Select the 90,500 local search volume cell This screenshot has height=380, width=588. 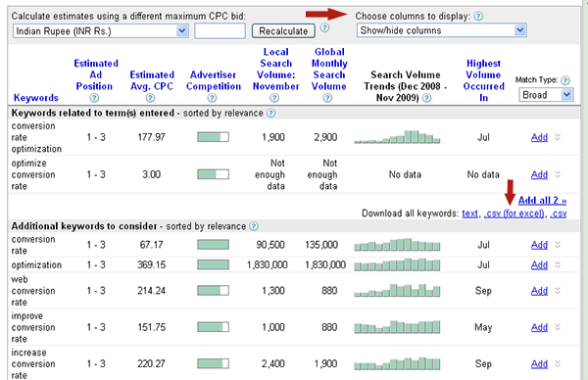270,245
